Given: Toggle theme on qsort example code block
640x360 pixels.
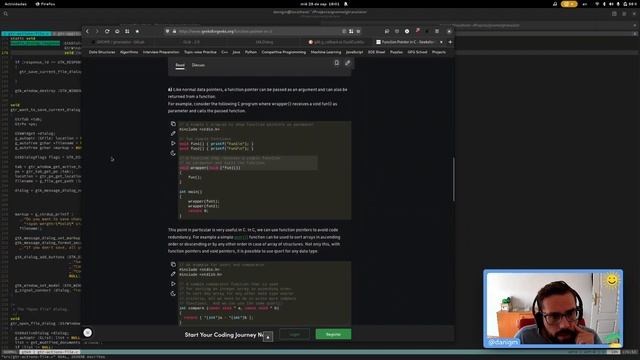Looking at the screenshot, I should pyautogui.click(x=173, y=293).
